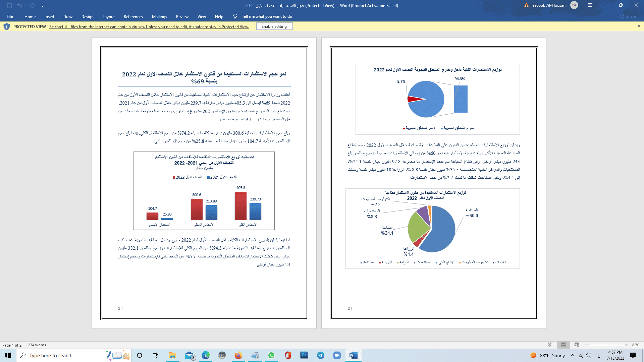This screenshot has width=644, height=362.
Task: Click the Save icon in quick access toolbar
Action: pos(9,5)
